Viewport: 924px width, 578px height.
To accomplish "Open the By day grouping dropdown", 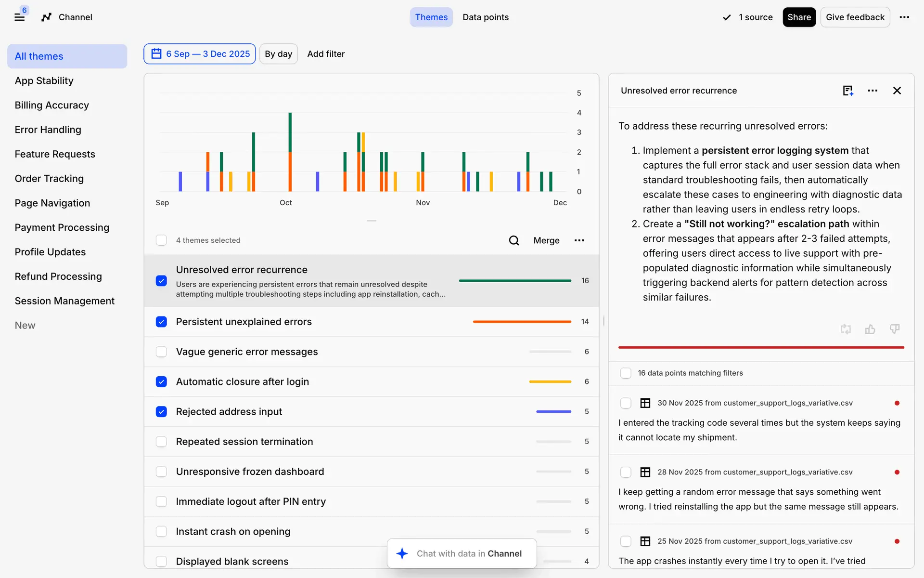I will tap(278, 54).
